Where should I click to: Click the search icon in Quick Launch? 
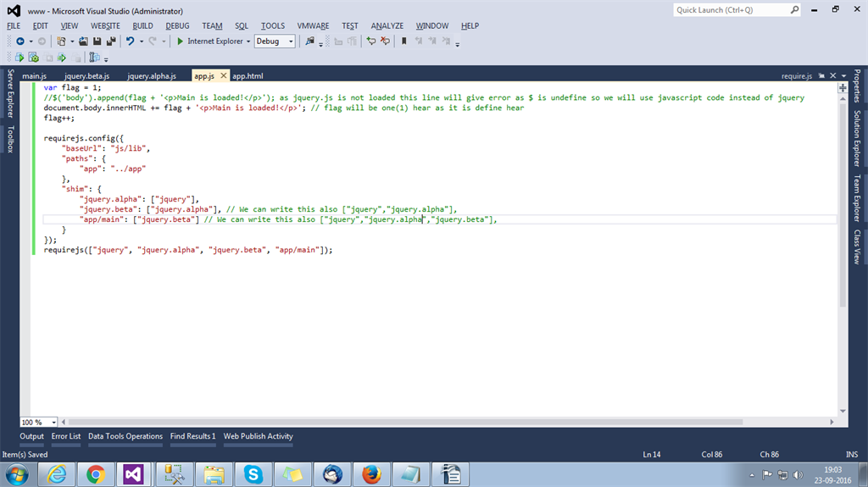794,10
